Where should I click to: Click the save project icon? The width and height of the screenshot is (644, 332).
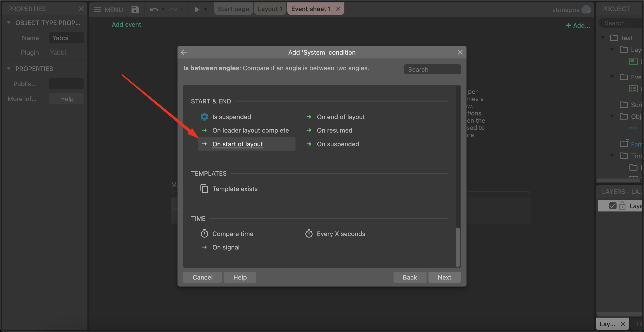pos(135,9)
